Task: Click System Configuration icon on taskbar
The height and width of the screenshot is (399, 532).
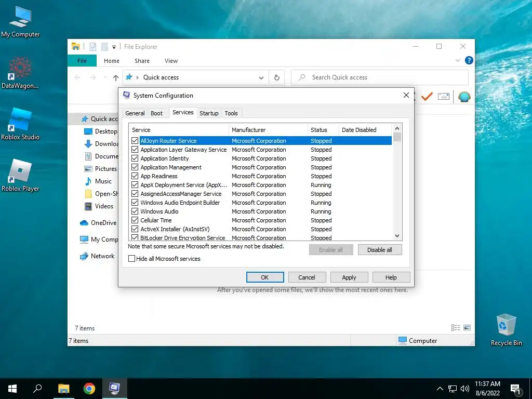Action: pyautogui.click(x=114, y=389)
